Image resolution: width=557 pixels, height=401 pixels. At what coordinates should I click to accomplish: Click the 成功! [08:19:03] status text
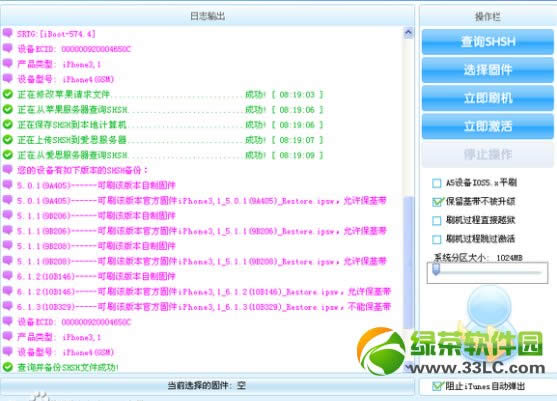coord(284,94)
